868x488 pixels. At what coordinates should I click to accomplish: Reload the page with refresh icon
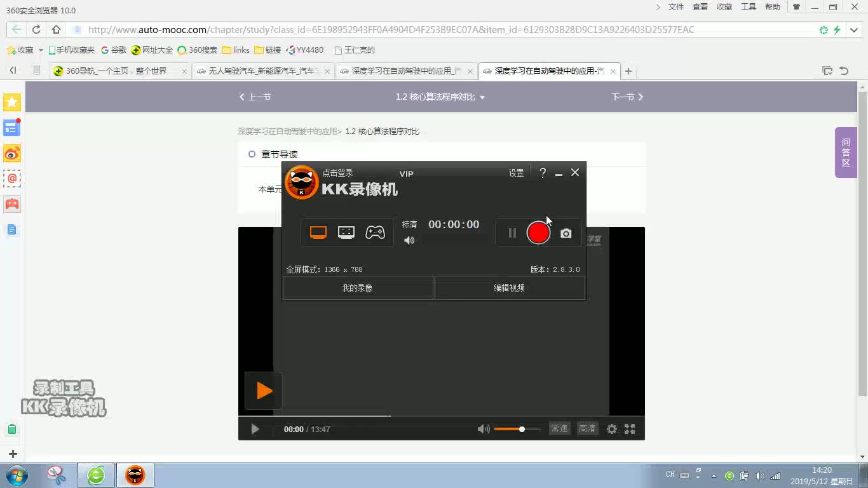click(36, 29)
